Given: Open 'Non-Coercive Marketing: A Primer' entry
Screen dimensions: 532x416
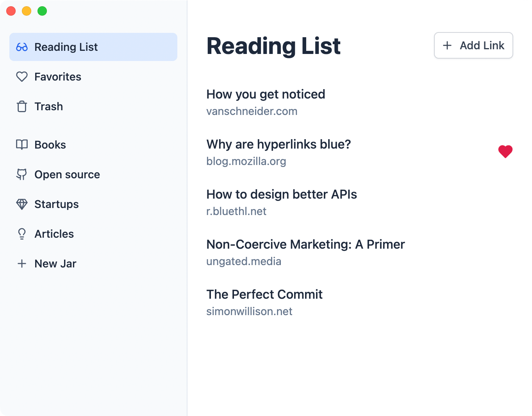Looking at the screenshot, I should (x=305, y=244).
